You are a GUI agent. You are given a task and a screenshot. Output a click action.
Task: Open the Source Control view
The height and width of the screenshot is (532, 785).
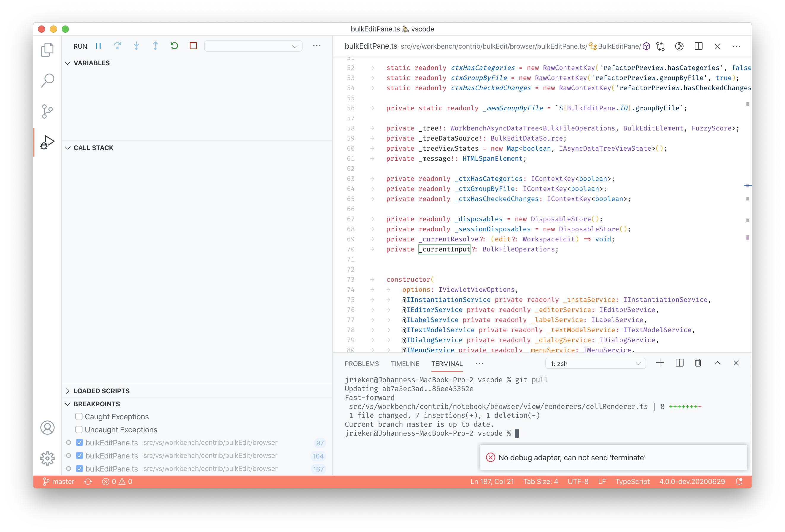click(47, 111)
